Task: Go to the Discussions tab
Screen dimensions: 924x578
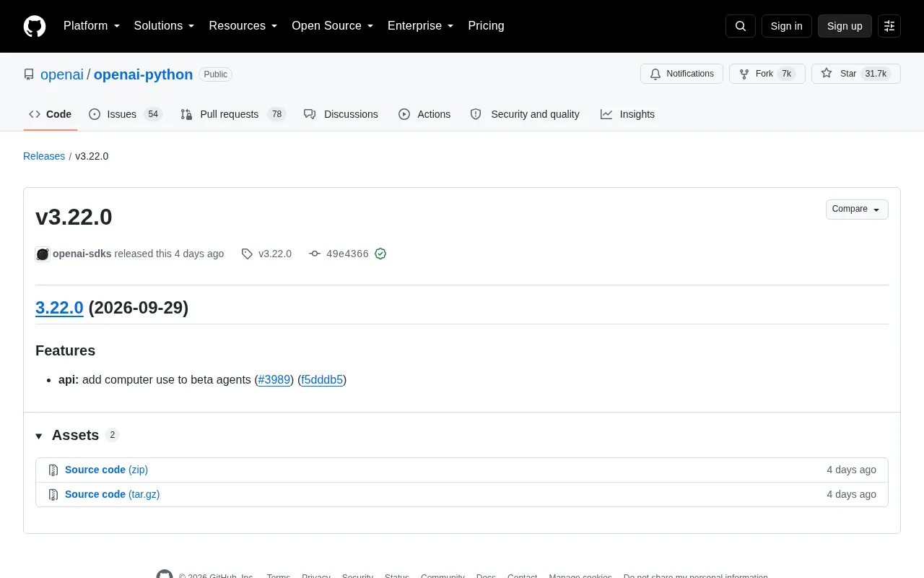Action: pos(341,114)
